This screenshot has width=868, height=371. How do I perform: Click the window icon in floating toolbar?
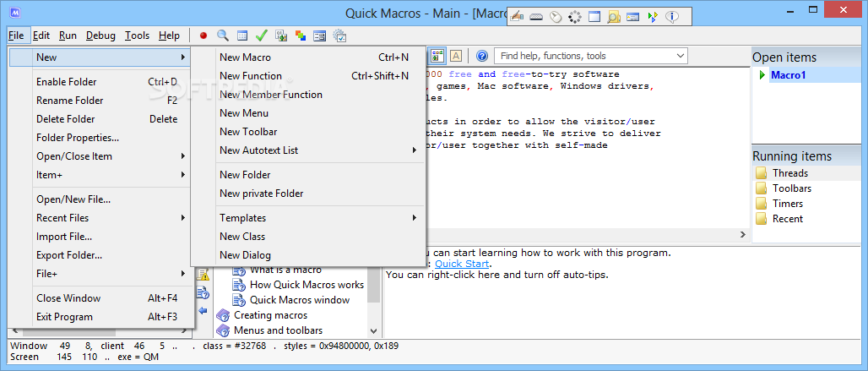(594, 17)
